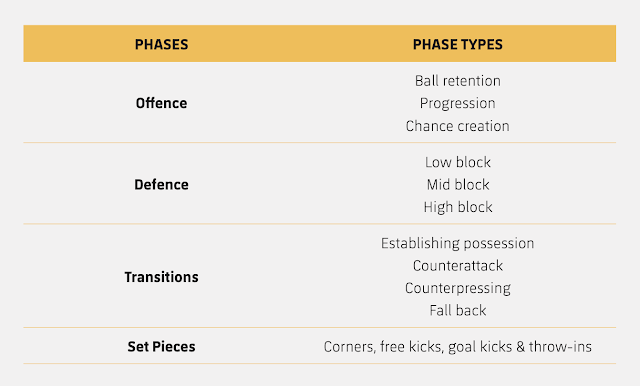Click the Mid block entry
Image resolution: width=640 pixels, height=386 pixels.
click(x=458, y=185)
